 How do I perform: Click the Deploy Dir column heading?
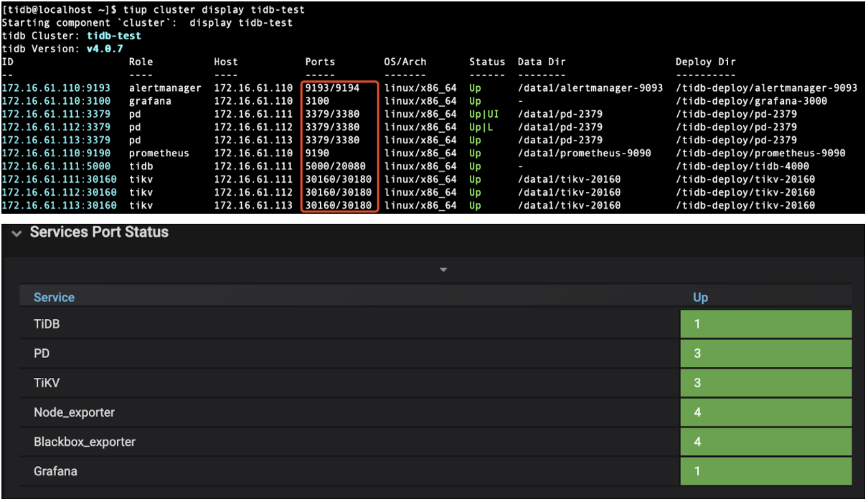click(706, 62)
